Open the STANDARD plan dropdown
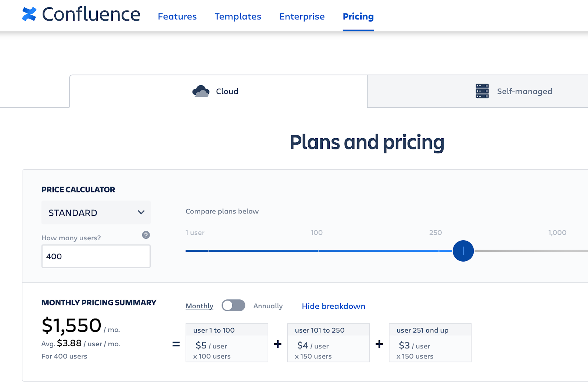Image resolution: width=588 pixels, height=387 pixels. 96,213
